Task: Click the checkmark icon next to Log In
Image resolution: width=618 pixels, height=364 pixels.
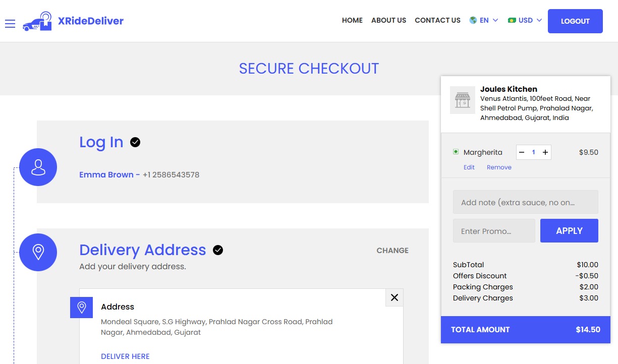Action: point(135,142)
